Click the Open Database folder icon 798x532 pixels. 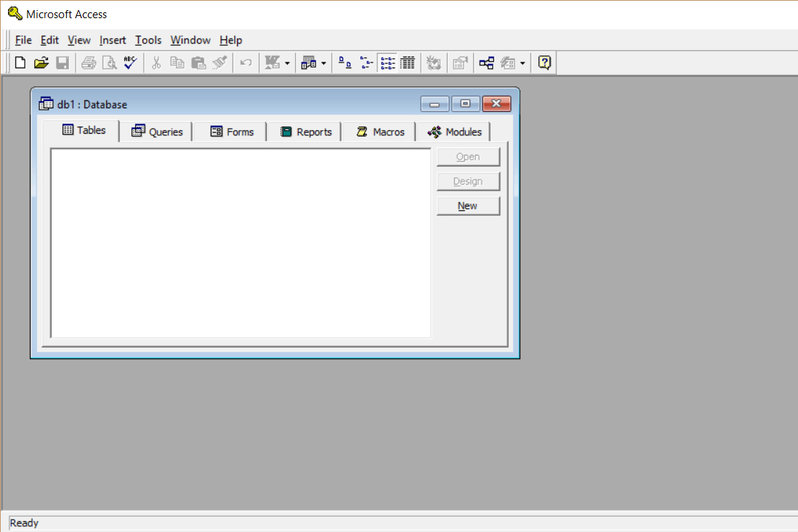[x=41, y=63]
